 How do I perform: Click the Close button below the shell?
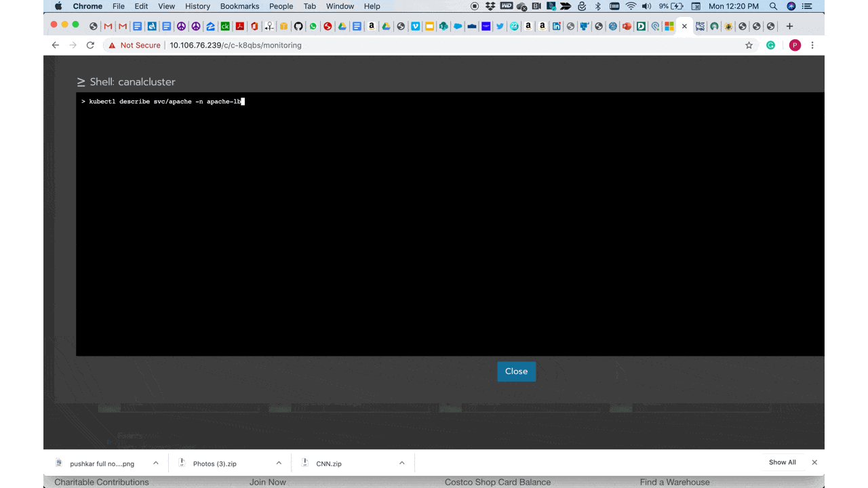tap(516, 371)
